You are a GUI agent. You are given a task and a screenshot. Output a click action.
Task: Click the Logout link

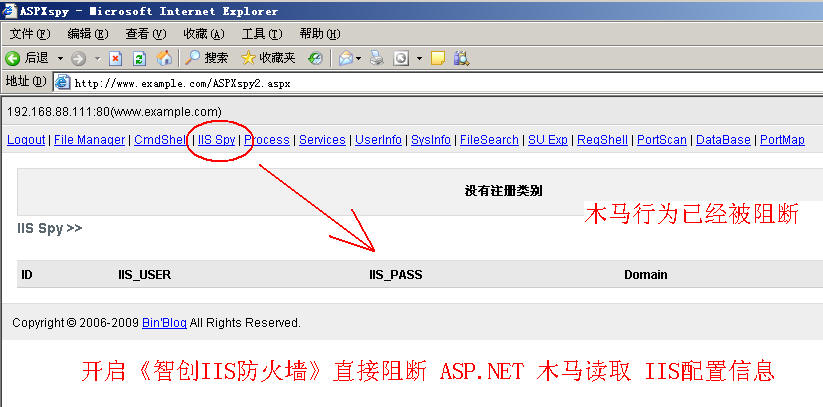26,140
